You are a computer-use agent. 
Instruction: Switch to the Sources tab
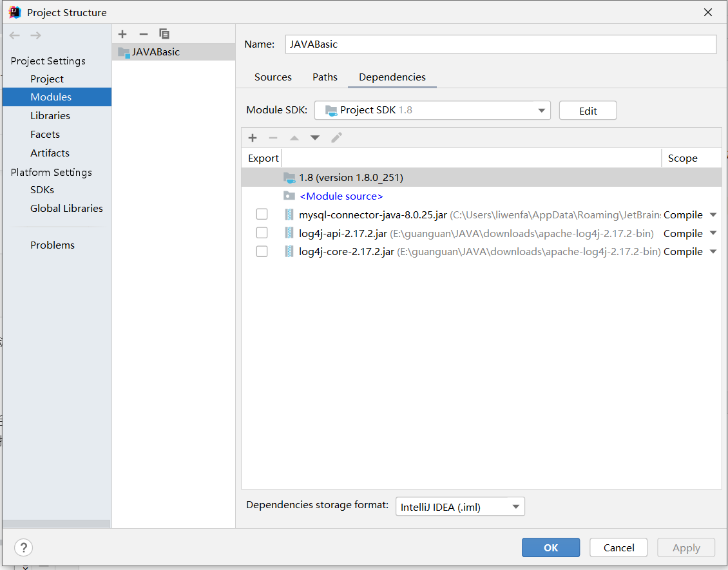tap(273, 77)
